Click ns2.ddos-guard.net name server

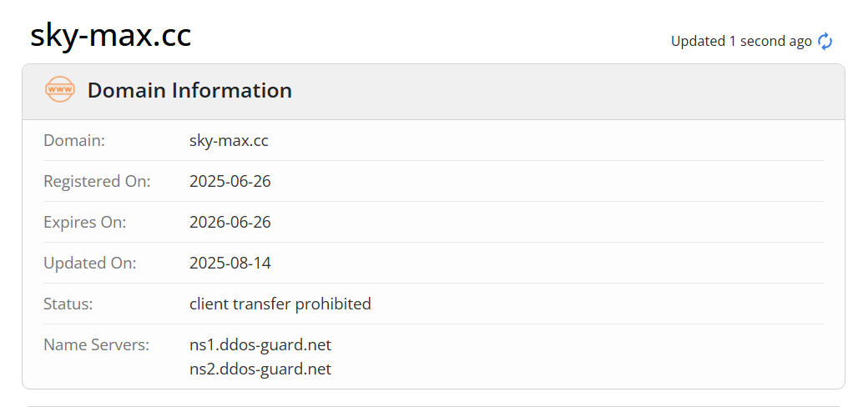(260, 369)
